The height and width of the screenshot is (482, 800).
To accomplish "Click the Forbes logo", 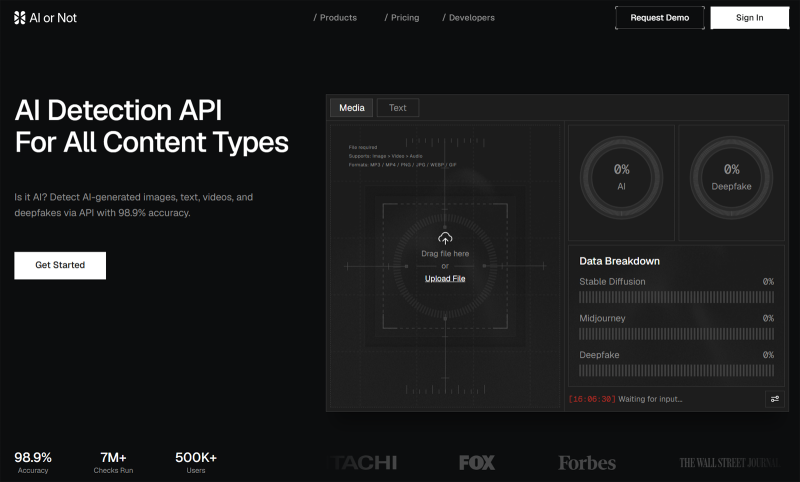I will [x=587, y=463].
